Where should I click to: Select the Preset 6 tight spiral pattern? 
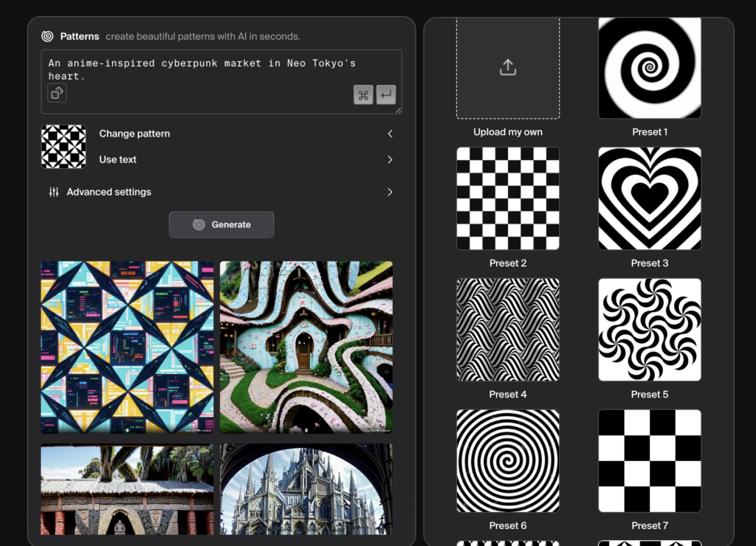508,460
